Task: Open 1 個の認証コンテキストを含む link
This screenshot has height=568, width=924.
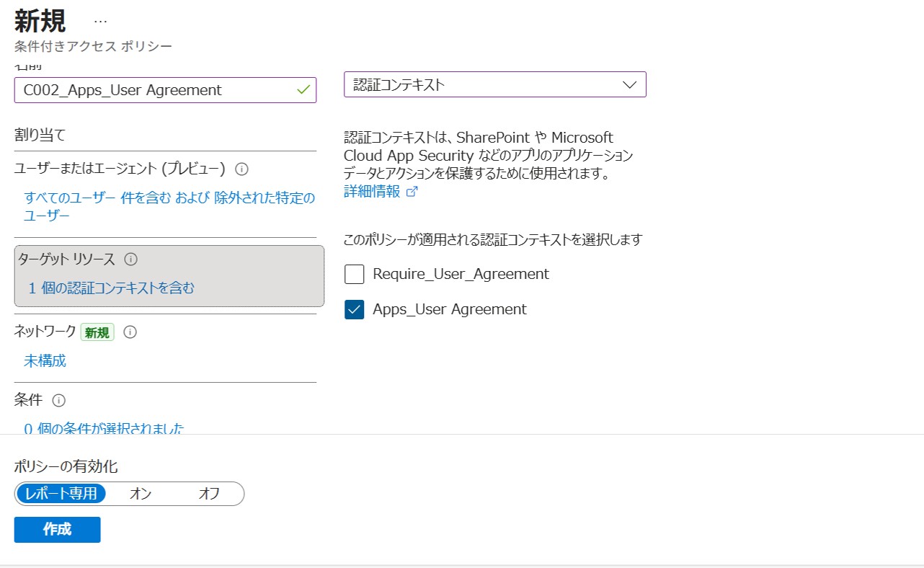Action: coord(112,288)
